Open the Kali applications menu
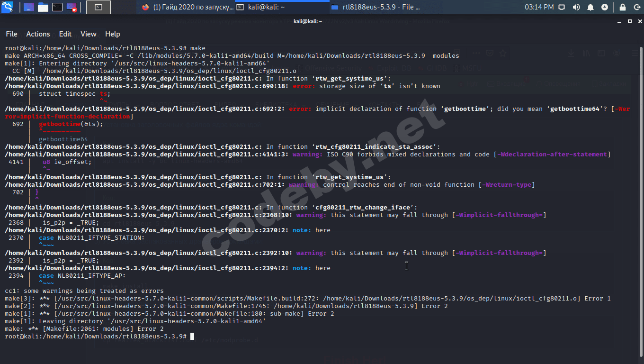644x364 pixels. point(6,7)
